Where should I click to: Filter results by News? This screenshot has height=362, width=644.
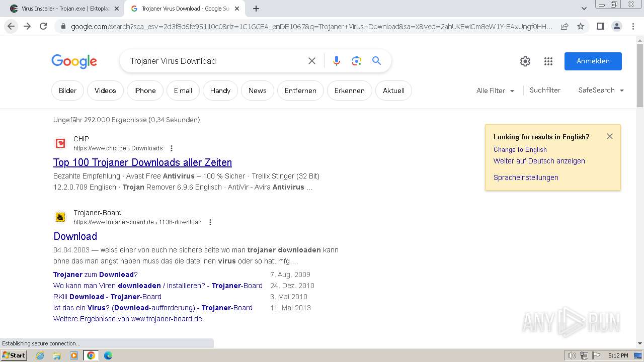point(257,90)
